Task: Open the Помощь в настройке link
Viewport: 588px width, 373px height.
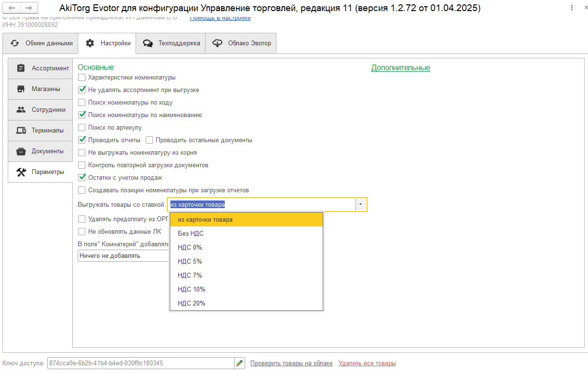Action: (x=220, y=18)
